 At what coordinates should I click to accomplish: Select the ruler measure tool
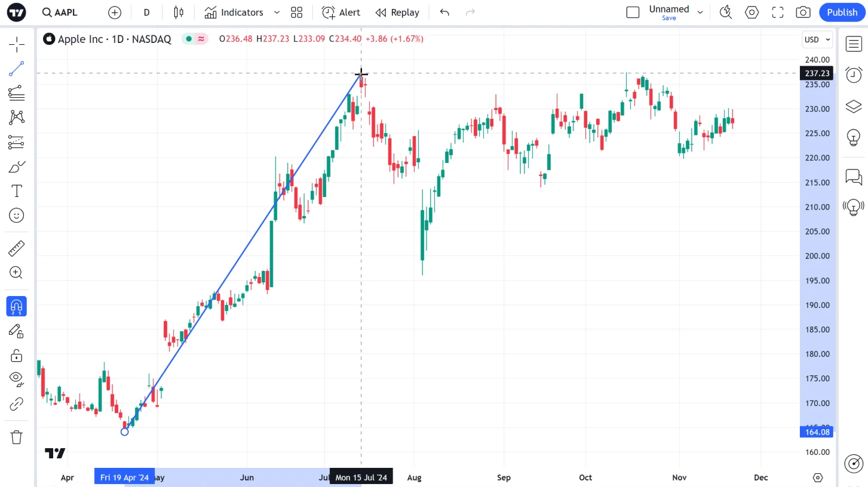click(17, 248)
